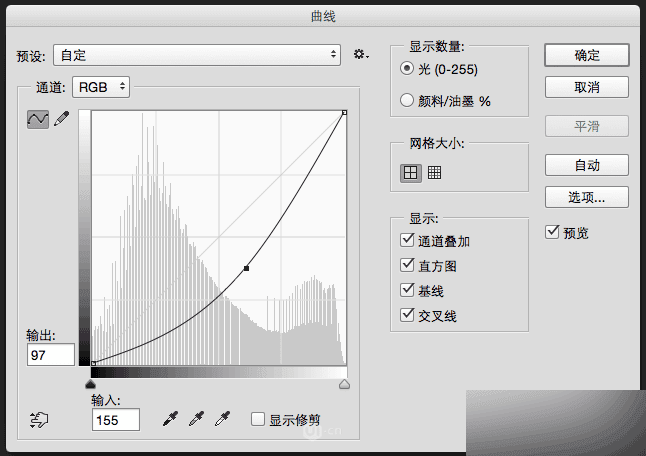Screen dimensions: 646x456
Task: Click the white point eyedropper
Action: tap(222, 419)
